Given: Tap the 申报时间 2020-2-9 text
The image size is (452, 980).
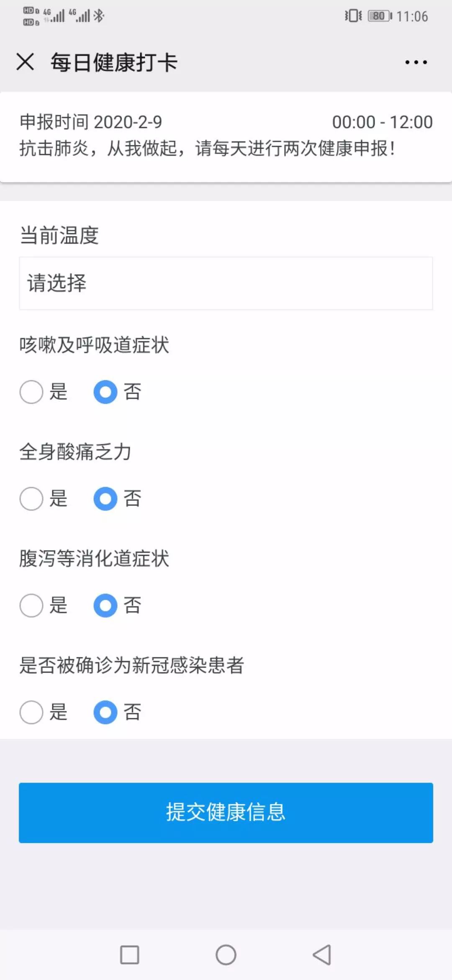Looking at the screenshot, I should tap(91, 122).
